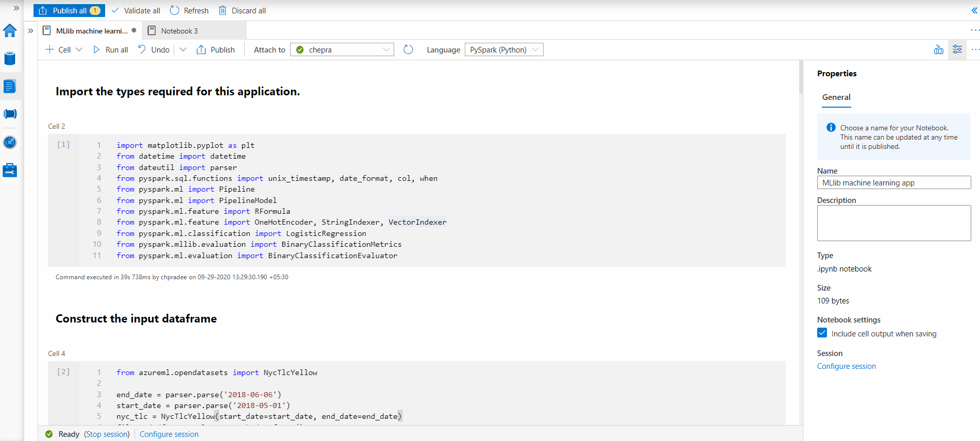Open the Develop hub document icon

click(10, 87)
